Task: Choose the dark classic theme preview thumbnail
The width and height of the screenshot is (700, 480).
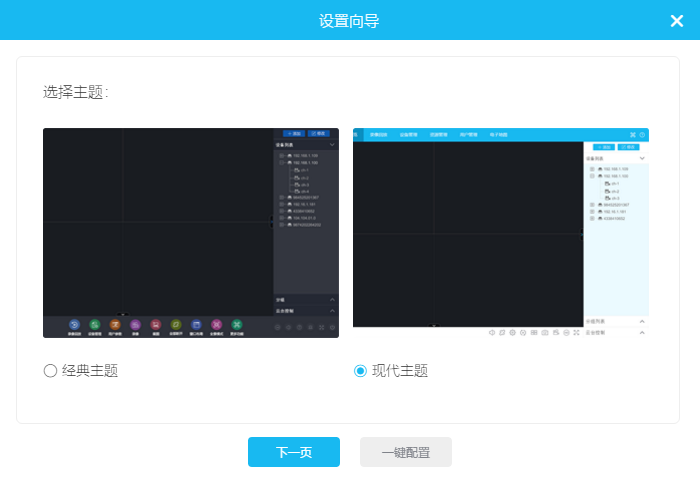Action: [191, 233]
